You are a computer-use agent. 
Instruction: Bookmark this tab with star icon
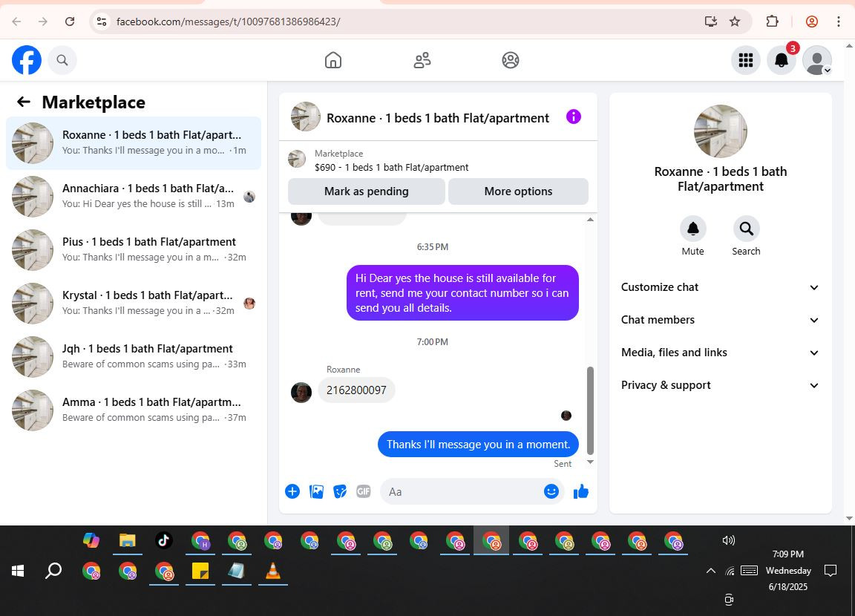click(735, 22)
